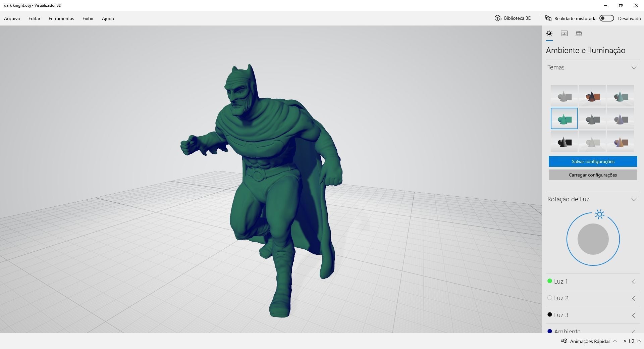Toggle the Realidade misturada switch
Viewport: 644px width, 349px height.
[607, 18]
